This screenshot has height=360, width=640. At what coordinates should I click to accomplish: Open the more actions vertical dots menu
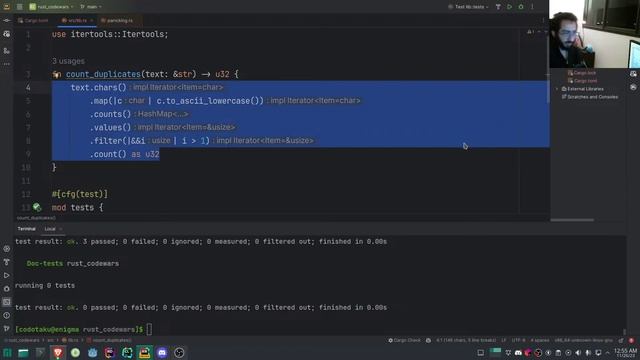click(x=532, y=7)
